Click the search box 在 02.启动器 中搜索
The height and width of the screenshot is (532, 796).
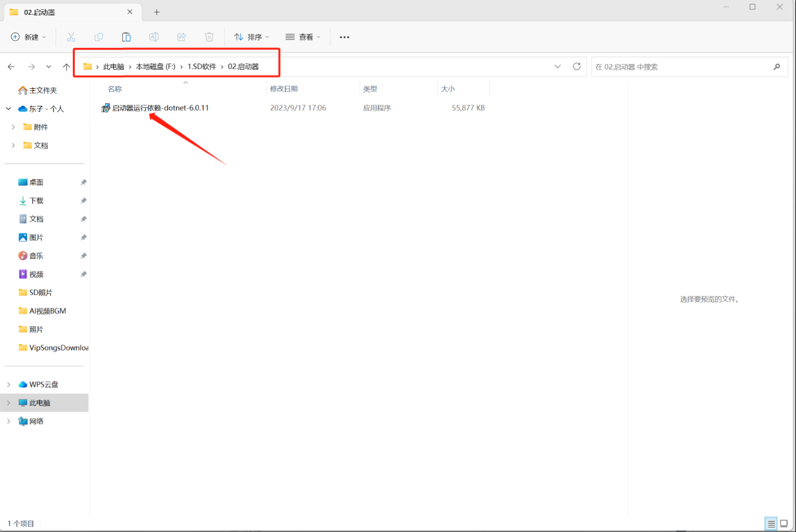(690, 67)
